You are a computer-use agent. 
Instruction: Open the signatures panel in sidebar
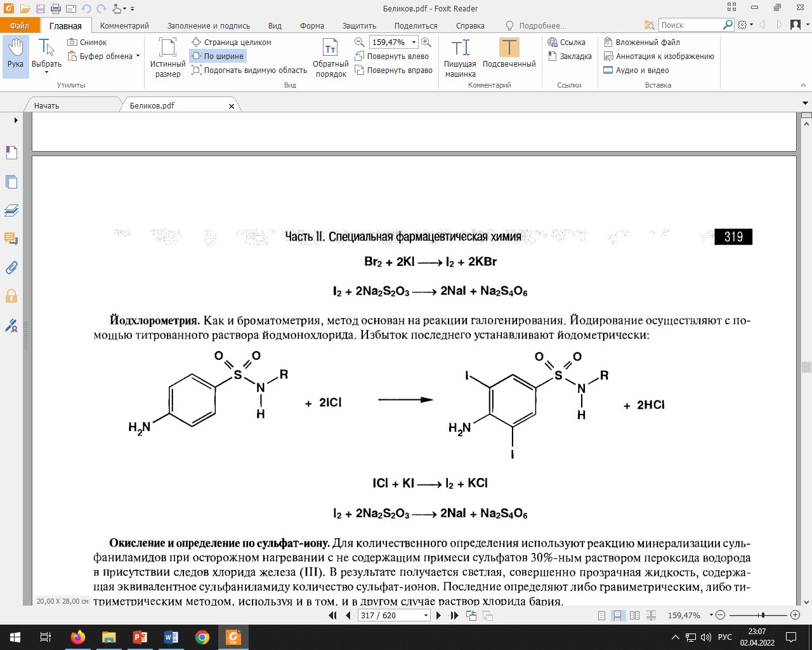[11, 325]
